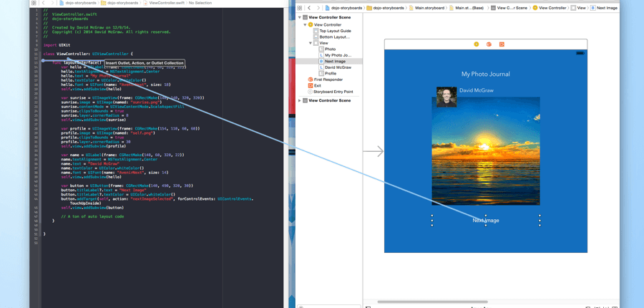The width and height of the screenshot is (644, 308).
Task: Go forward in code editor history
Action: [x=52, y=3]
